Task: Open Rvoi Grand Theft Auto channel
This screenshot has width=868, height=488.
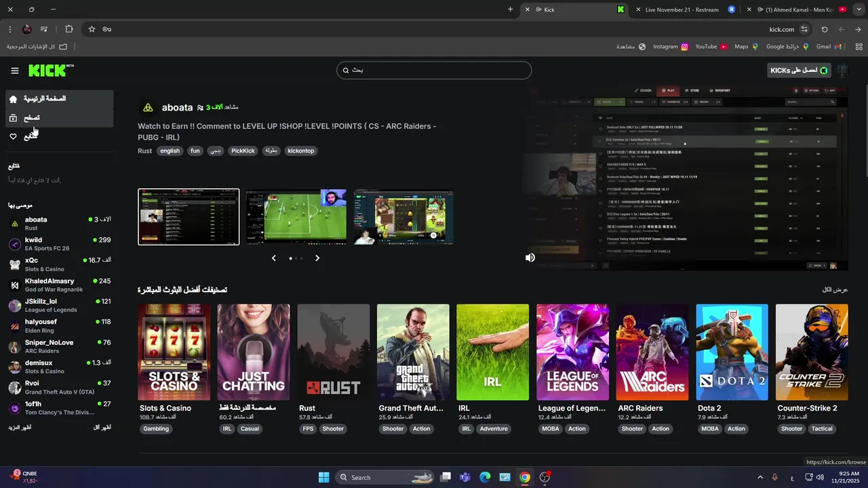Action: pyautogui.click(x=59, y=387)
